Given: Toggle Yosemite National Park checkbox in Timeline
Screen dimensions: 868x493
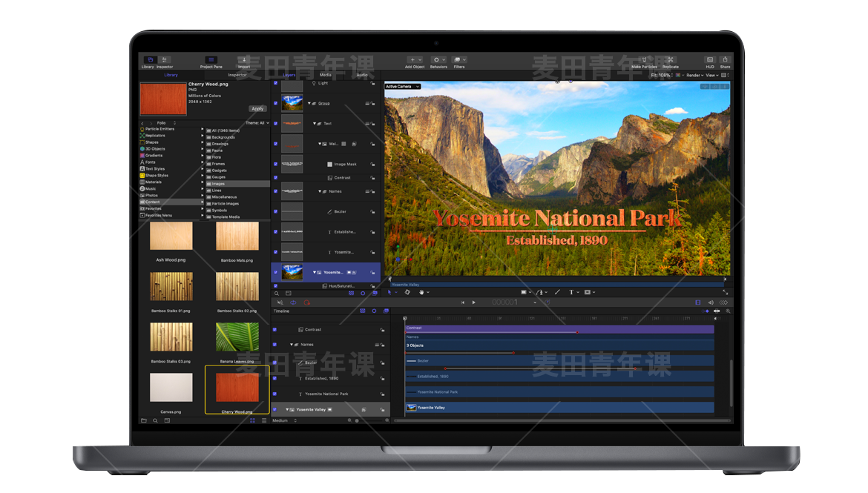Looking at the screenshot, I should [274, 394].
